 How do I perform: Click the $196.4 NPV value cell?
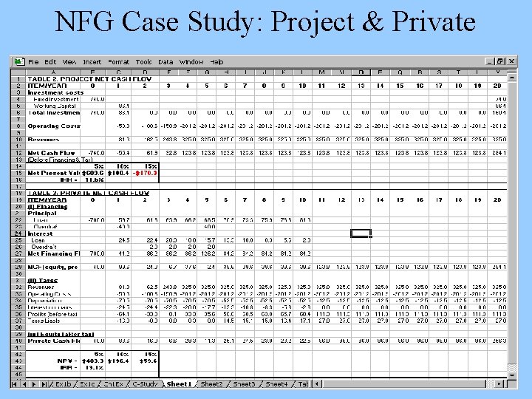(x=118, y=361)
